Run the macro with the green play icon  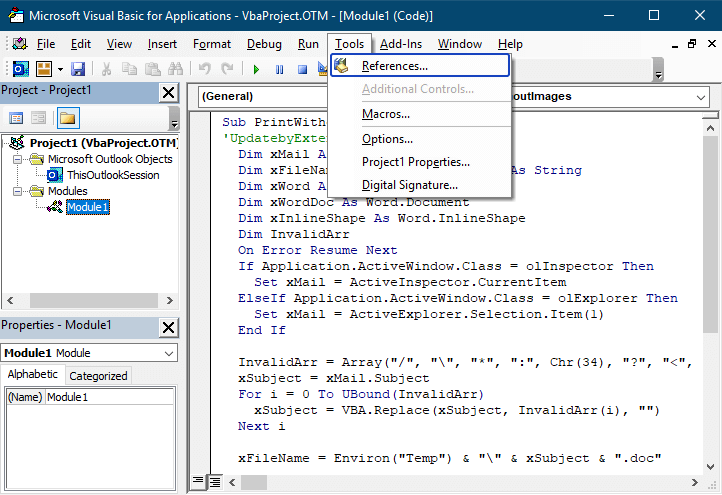coord(256,69)
